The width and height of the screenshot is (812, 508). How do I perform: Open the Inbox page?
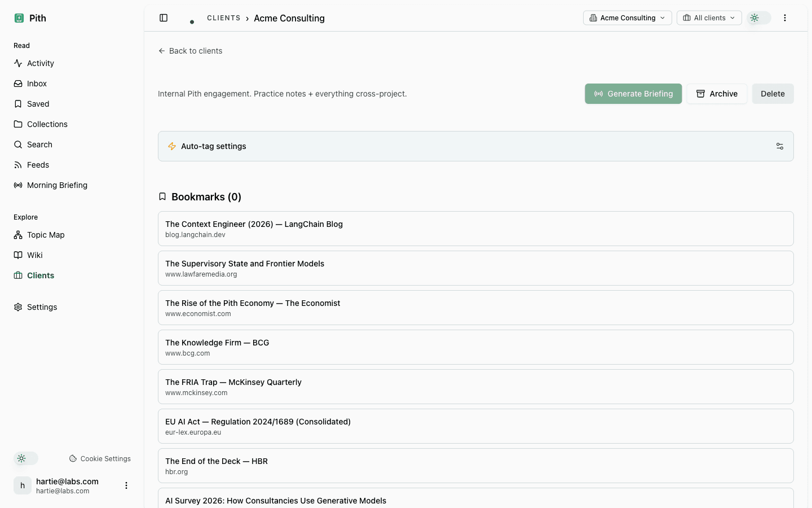(72, 84)
